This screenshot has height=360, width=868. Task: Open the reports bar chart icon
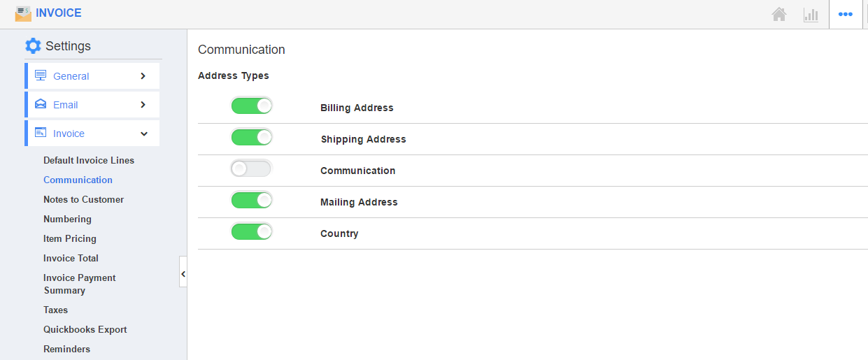click(811, 15)
